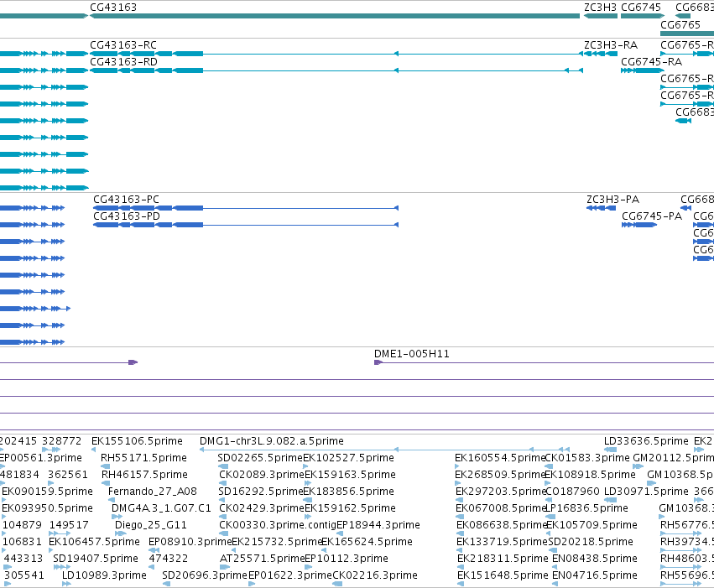Click the CK00330.3prime.contig label
This screenshot has width=714, height=588.
[278, 525]
